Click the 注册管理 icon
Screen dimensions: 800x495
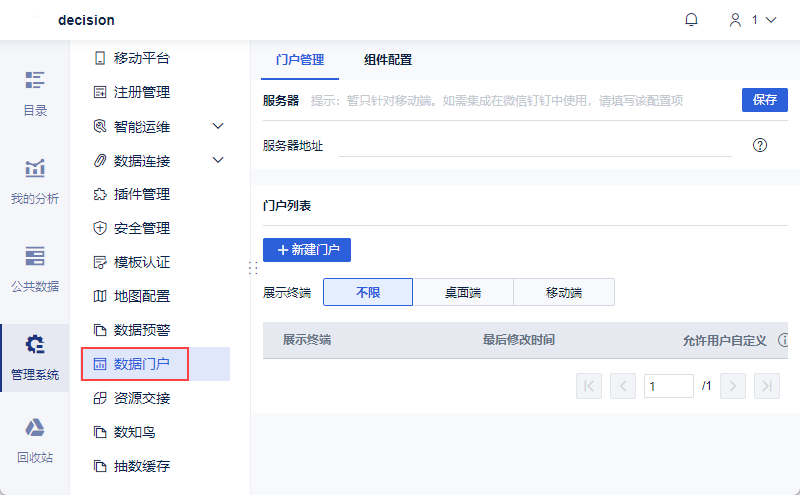[x=100, y=92]
